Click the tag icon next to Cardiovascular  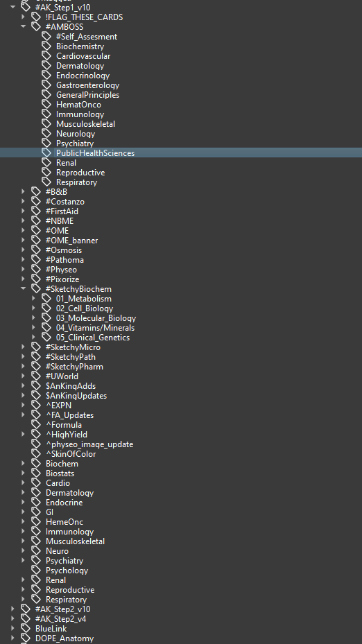coord(46,56)
